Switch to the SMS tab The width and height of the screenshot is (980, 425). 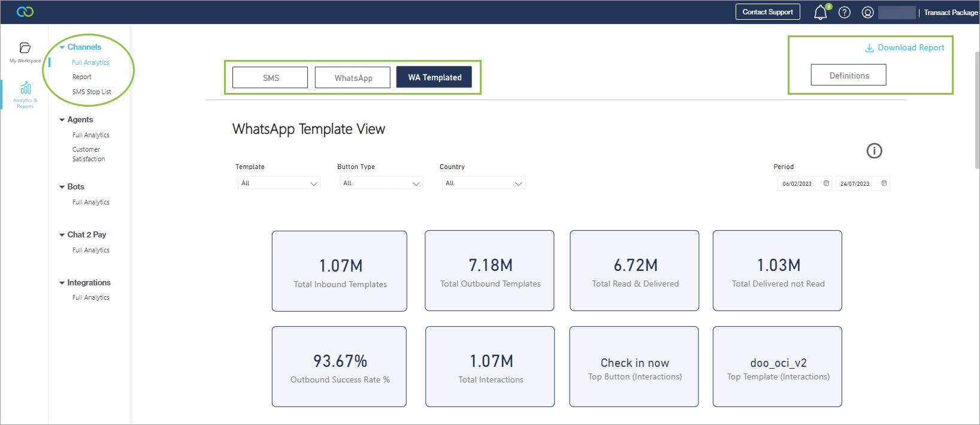270,78
